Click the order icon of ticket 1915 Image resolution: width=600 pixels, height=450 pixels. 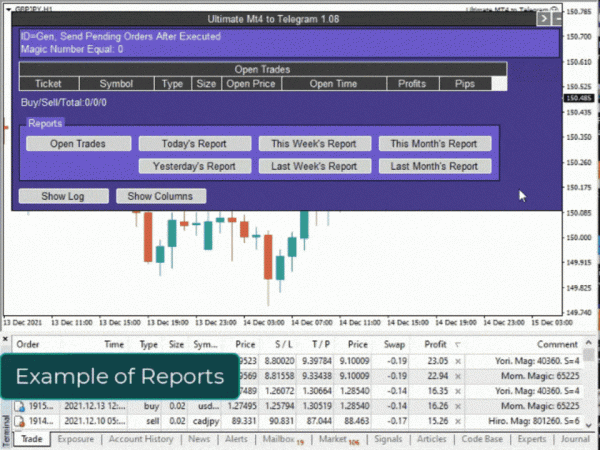point(20,406)
